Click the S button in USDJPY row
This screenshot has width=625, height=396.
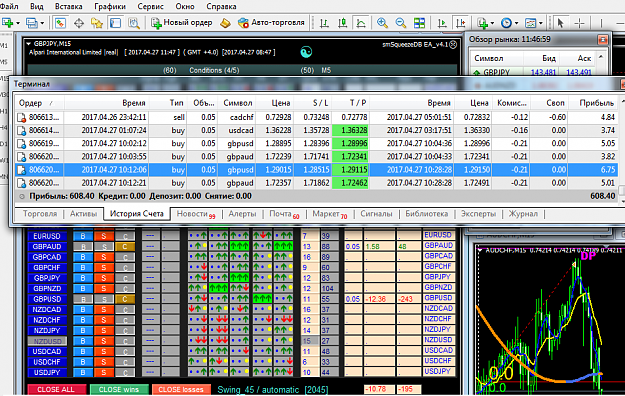coord(104,372)
